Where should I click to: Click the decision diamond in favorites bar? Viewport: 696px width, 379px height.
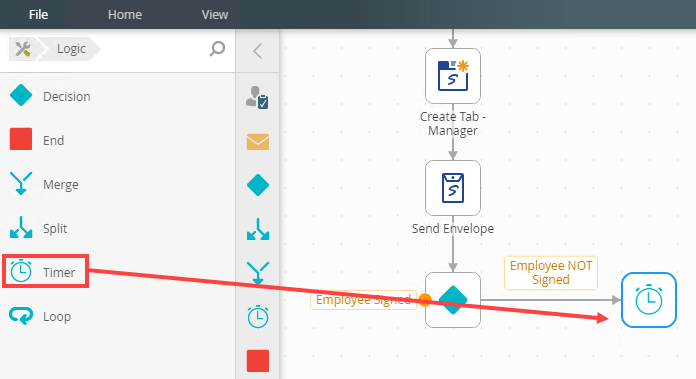coord(258,185)
